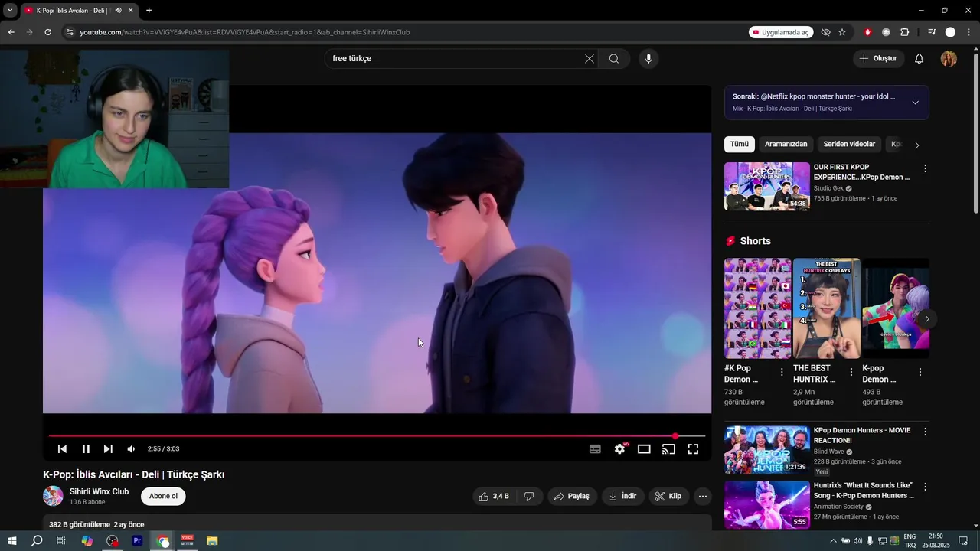Open the Chrome Extensions puzzle icon
This screenshot has height=551, width=980.
tap(904, 32)
